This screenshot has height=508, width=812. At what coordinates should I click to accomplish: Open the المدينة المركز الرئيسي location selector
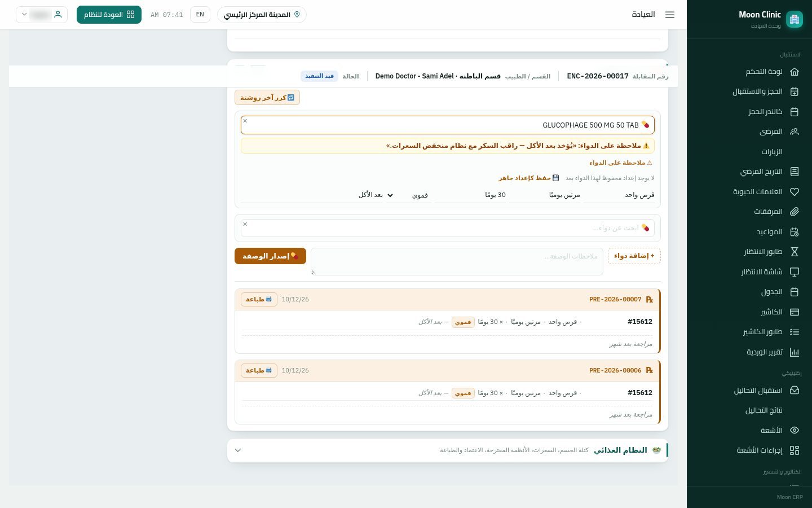pyautogui.click(x=262, y=15)
